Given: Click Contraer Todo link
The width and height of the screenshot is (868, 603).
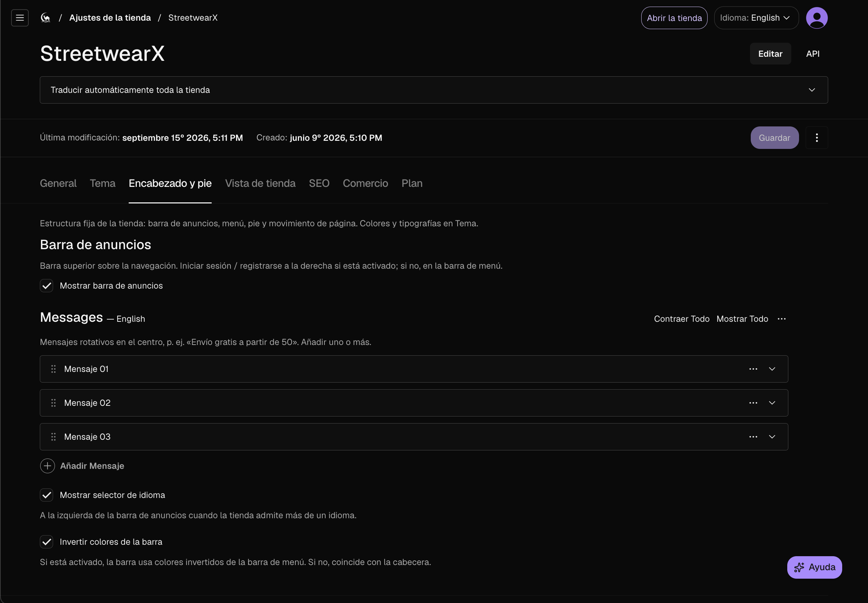Looking at the screenshot, I should pyautogui.click(x=682, y=319).
